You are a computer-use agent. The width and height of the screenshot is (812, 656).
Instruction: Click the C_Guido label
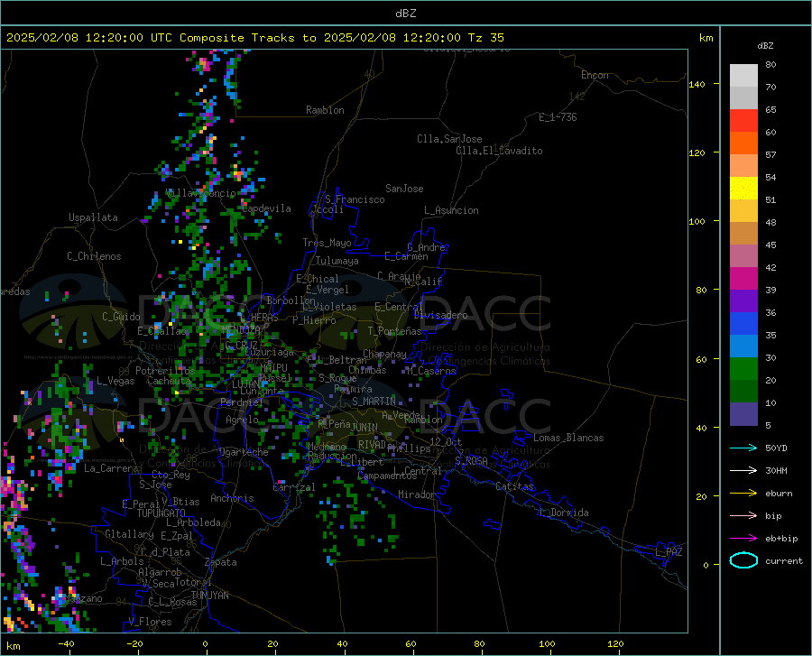(x=121, y=317)
